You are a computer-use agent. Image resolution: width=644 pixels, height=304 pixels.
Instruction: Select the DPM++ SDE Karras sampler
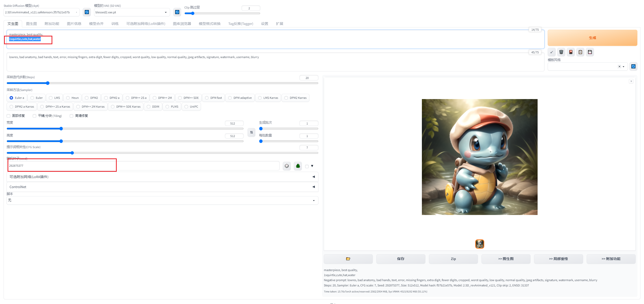(126, 107)
